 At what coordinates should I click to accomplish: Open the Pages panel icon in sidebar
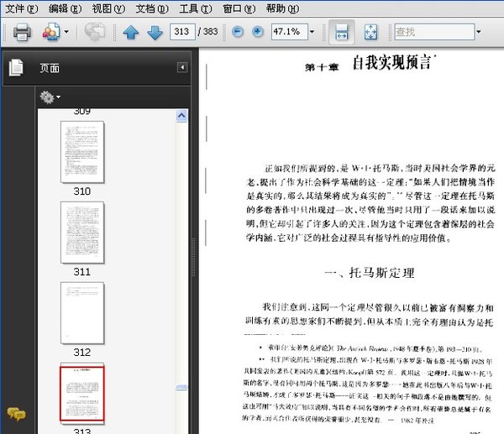pyautogui.click(x=15, y=68)
